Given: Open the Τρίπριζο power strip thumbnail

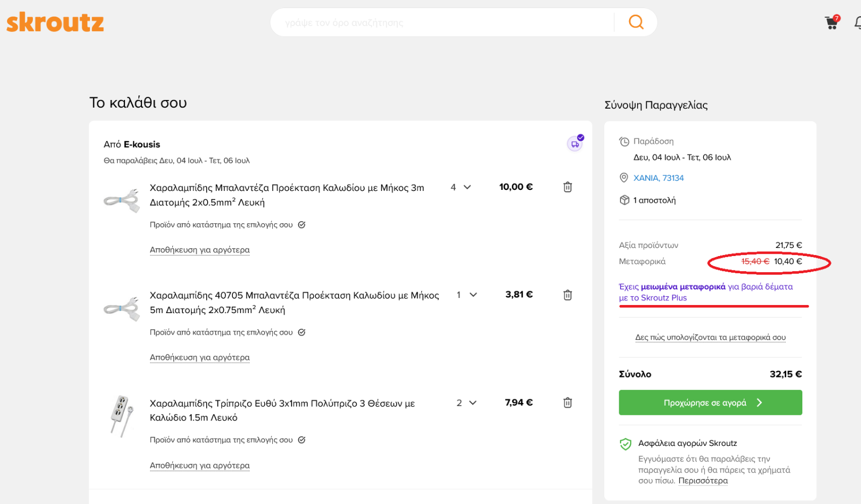Looking at the screenshot, I should point(122,416).
